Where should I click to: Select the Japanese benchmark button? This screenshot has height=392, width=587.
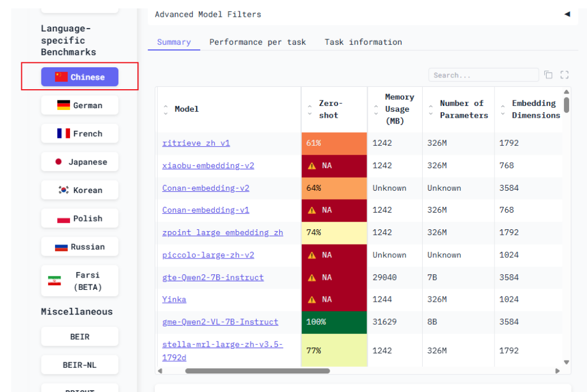(x=80, y=162)
